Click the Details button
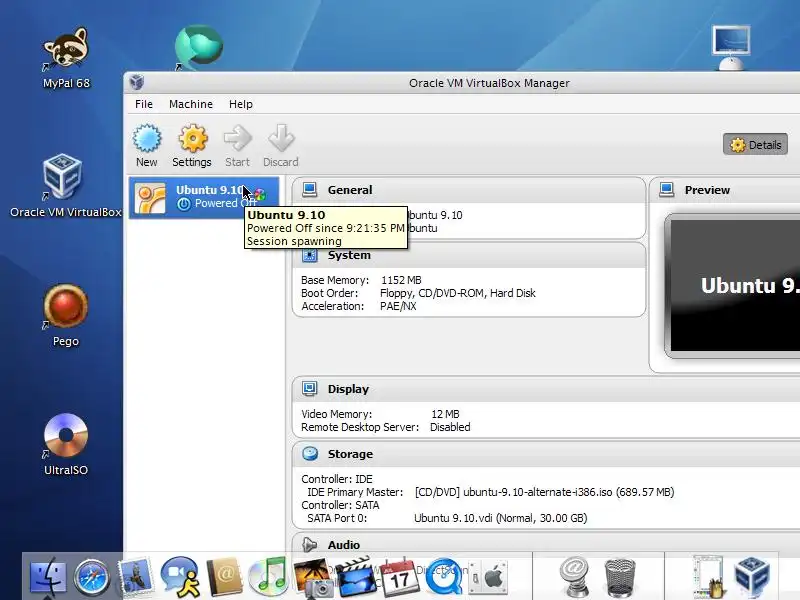Image resolution: width=800 pixels, height=600 pixels. [x=755, y=145]
